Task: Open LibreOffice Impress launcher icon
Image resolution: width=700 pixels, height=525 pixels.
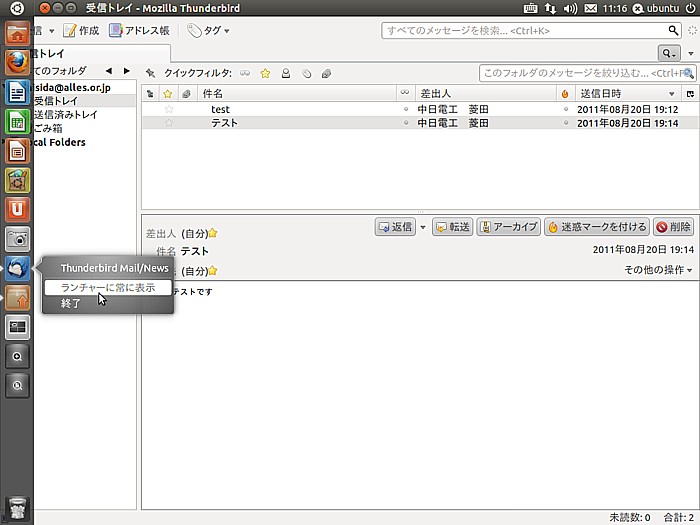Action: [x=17, y=151]
